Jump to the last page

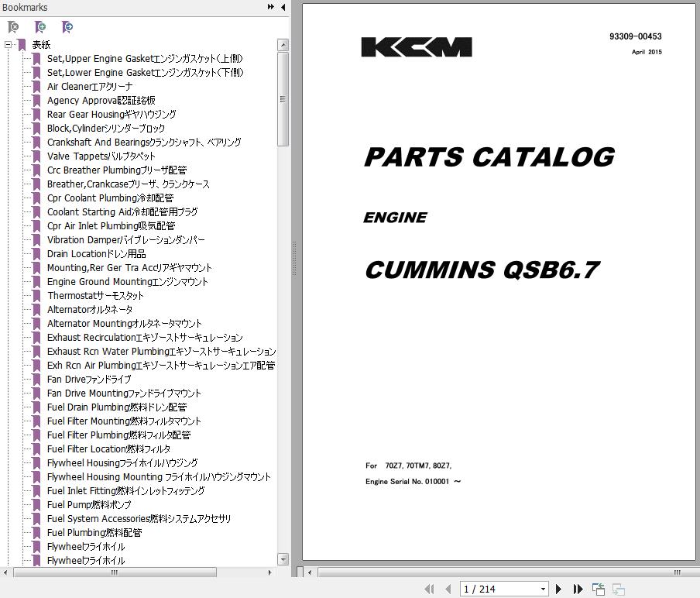(578, 589)
